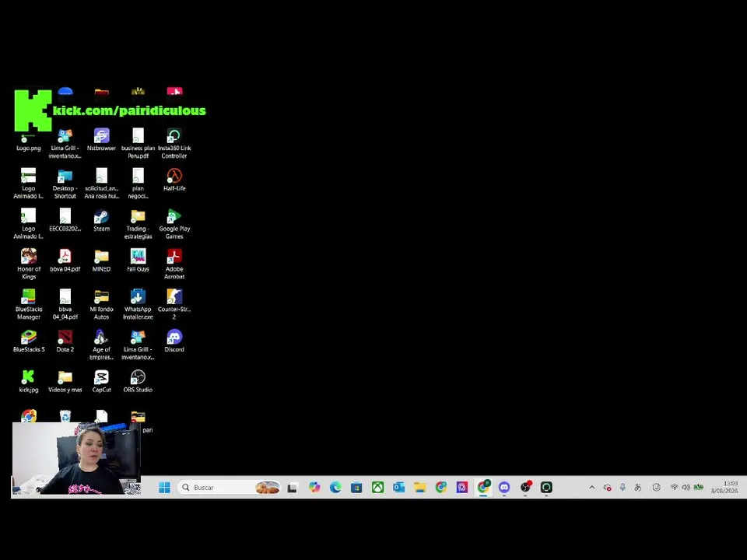
Task: Click the Buscar taskbar search box
Action: (x=229, y=487)
